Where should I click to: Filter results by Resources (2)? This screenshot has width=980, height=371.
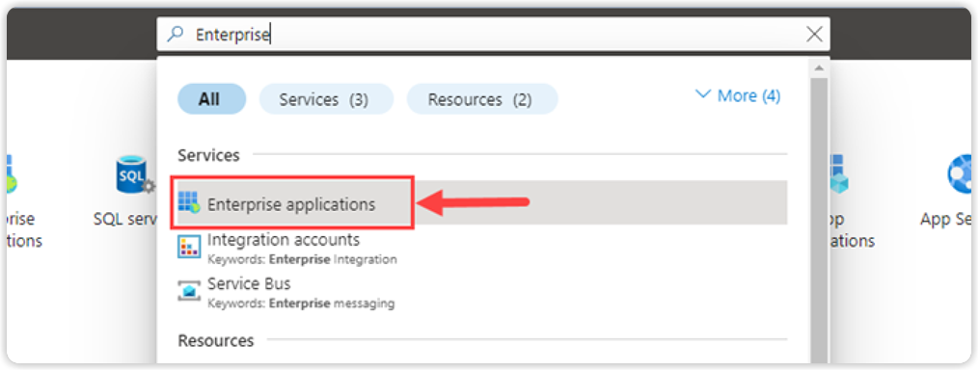[482, 99]
